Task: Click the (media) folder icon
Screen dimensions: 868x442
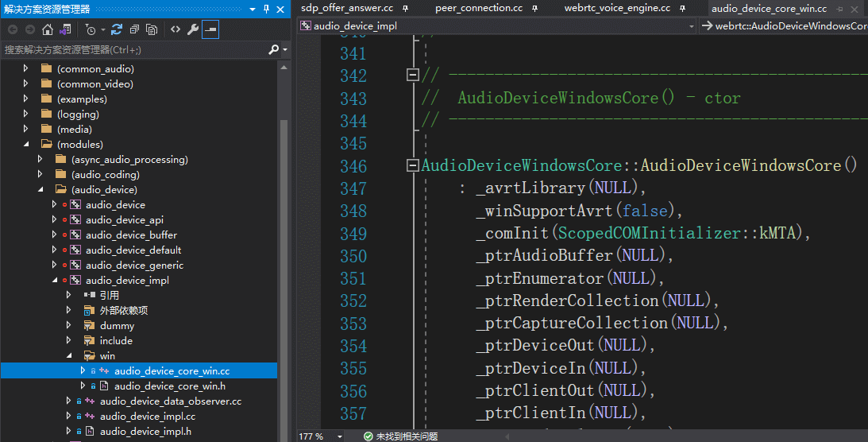Action: click(47, 129)
